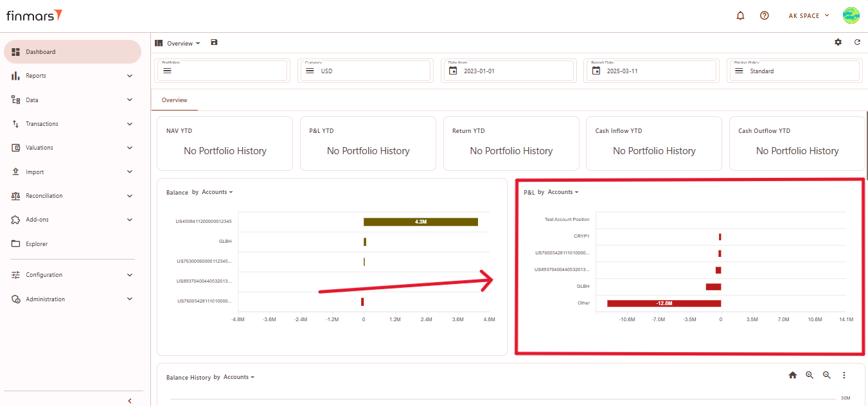Click the dashboard settings gear icon
868x406 pixels.
coord(838,42)
